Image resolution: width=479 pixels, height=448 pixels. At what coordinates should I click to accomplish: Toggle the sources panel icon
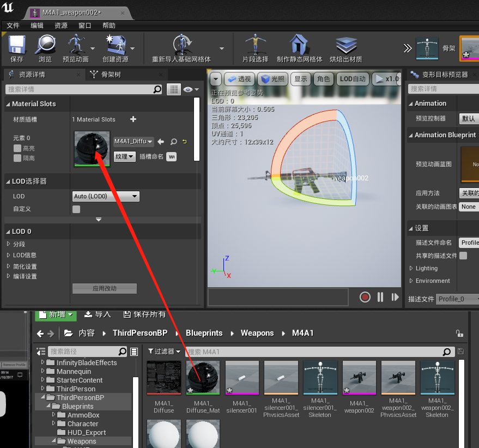[x=41, y=352]
